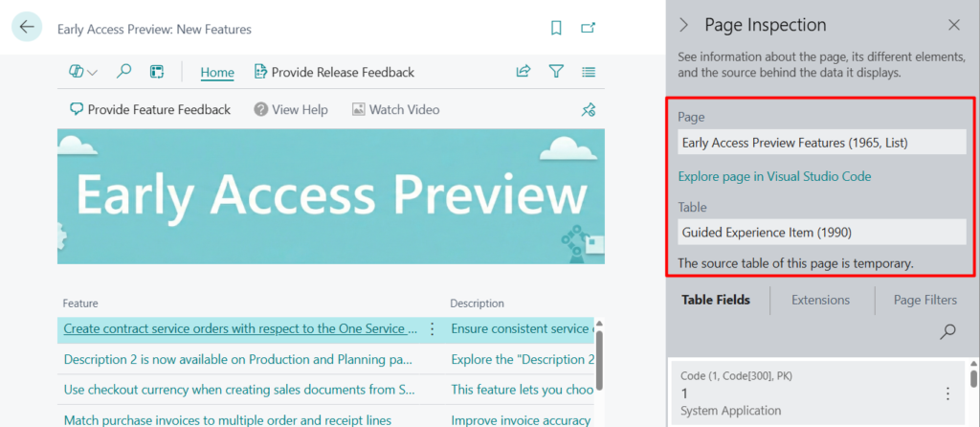Show row options for first feature
980x427 pixels.
pyautogui.click(x=432, y=328)
